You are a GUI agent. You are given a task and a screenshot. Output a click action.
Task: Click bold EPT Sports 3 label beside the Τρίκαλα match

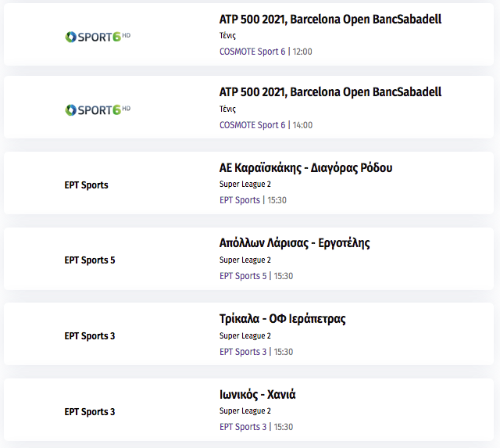click(x=90, y=336)
